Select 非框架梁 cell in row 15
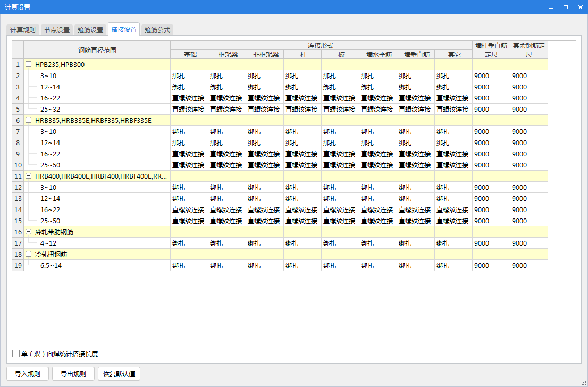588x387 pixels. (265, 221)
